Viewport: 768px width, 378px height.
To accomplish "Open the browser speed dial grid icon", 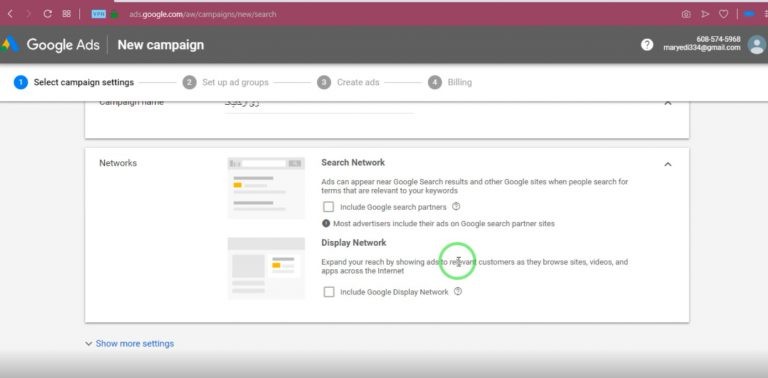I will [67, 14].
